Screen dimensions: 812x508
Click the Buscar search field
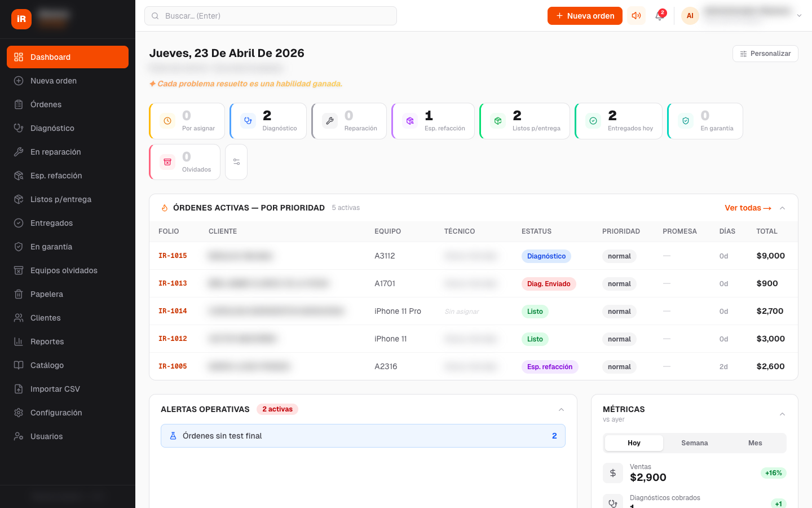(x=271, y=16)
